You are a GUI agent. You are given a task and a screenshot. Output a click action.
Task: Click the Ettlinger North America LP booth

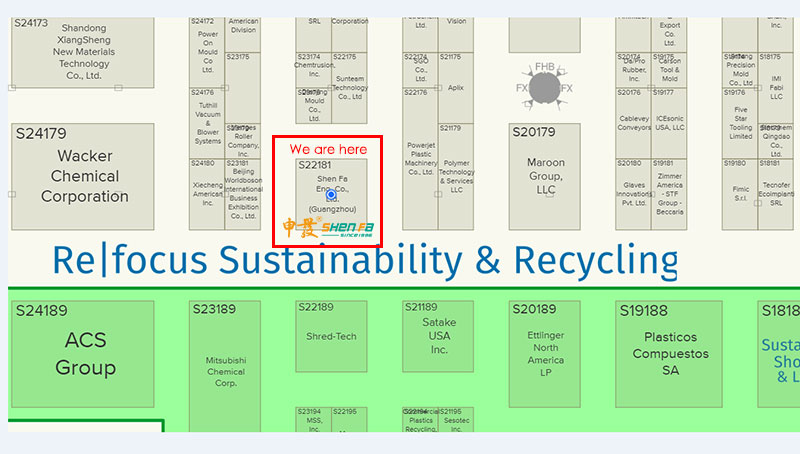pyautogui.click(x=545, y=353)
